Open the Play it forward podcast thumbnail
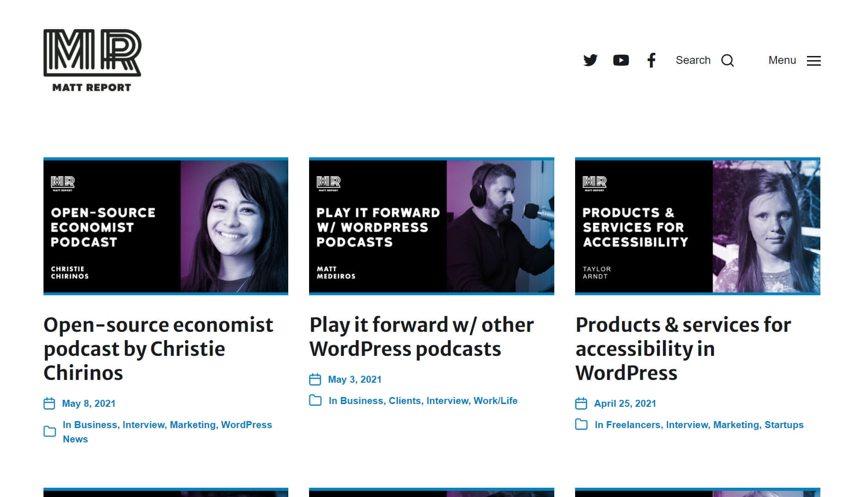 coord(431,226)
